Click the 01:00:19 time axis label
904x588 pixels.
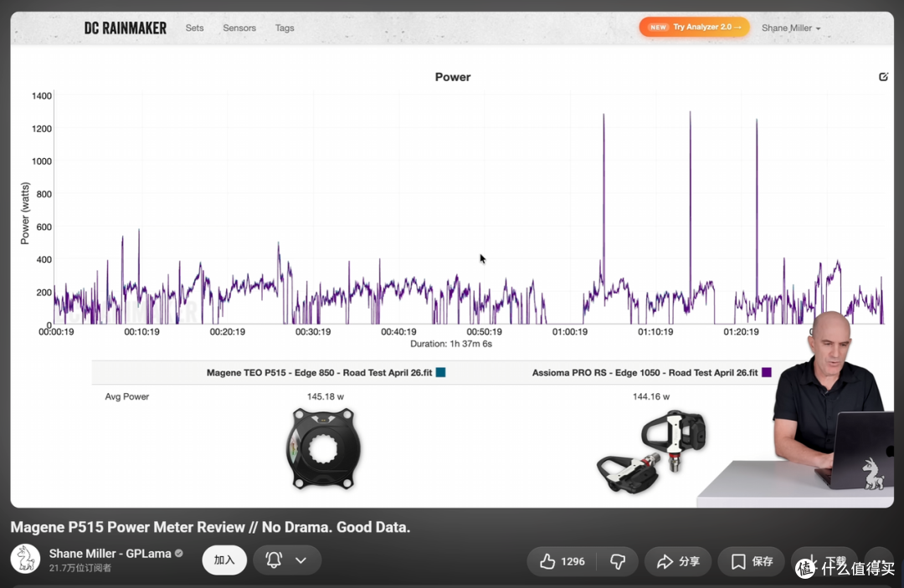pos(570,332)
